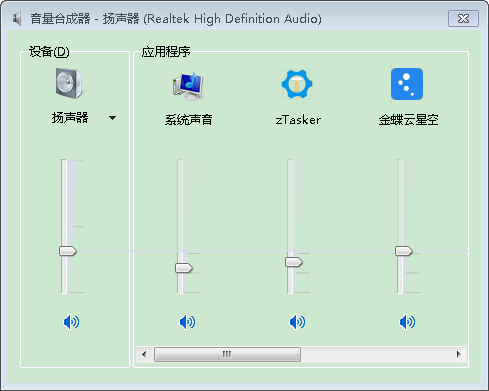Click the zTasker volume slider thumb

294,262
